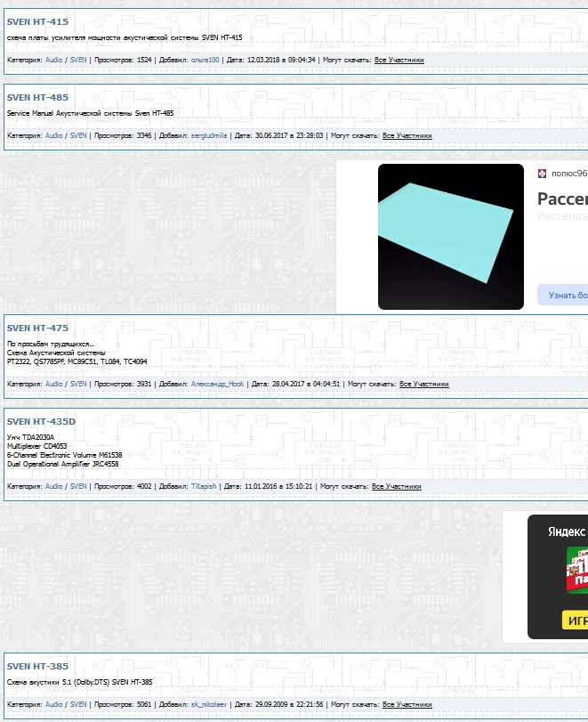View profile of user ольга100

pyautogui.click(x=205, y=61)
